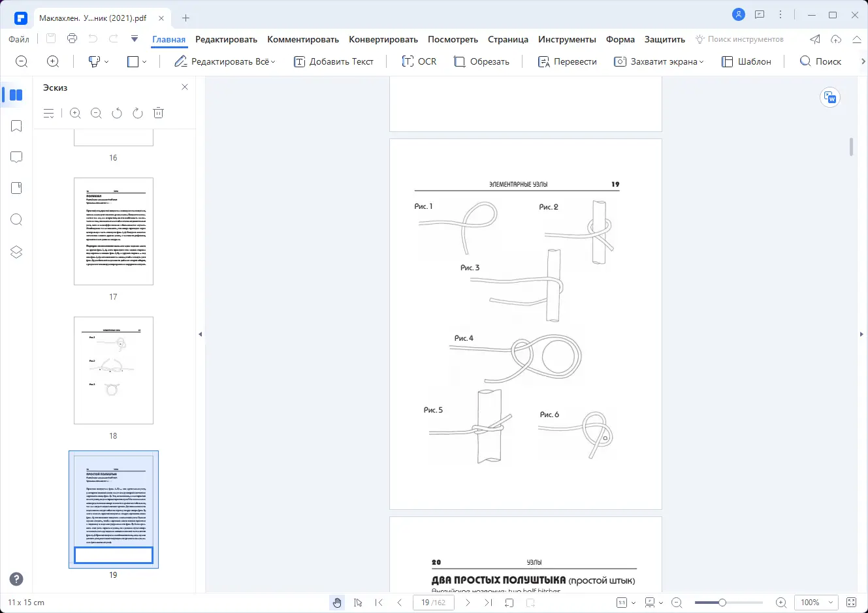868x613 pixels.
Task: Enlarge thumbnails in the Эскиз panel
Action: (75, 113)
